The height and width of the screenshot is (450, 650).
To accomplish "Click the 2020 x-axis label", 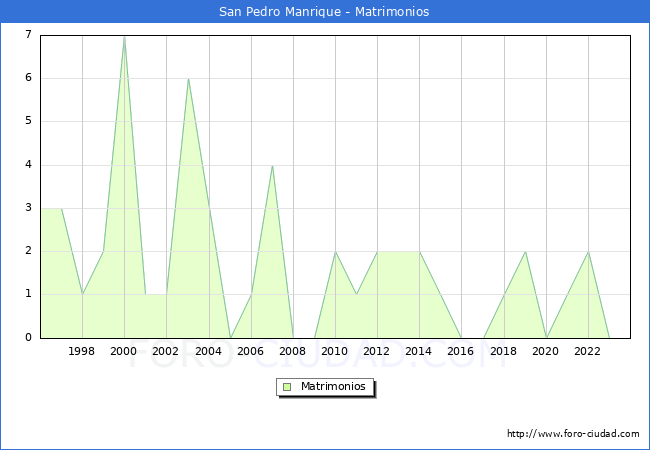I will (546, 351).
